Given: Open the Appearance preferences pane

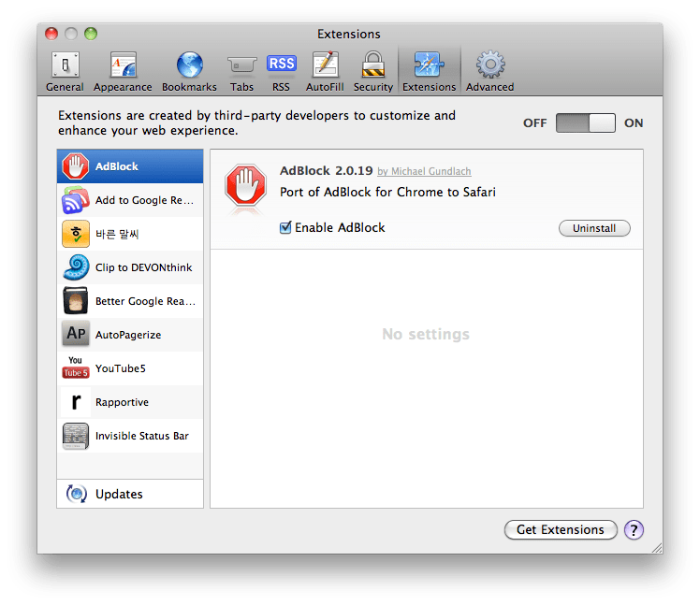Looking at the screenshot, I should [x=123, y=71].
